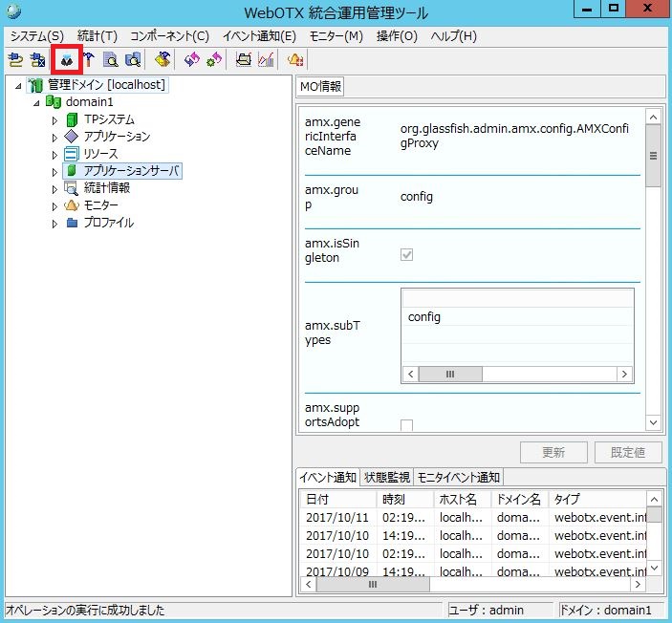Open the コンポーネント(C) menu
672x623 pixels.
click(x=169, y=36)
